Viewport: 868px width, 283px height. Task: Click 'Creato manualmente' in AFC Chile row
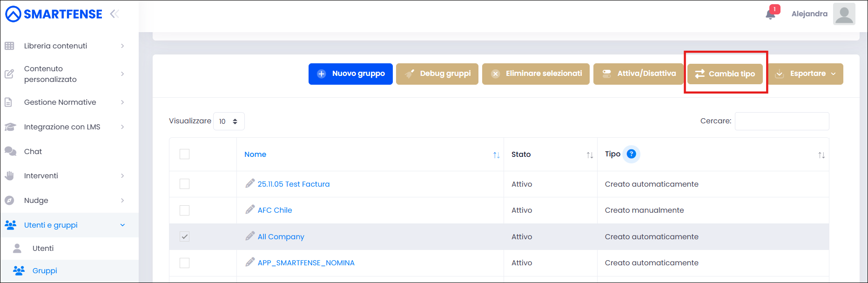(645, 210)
